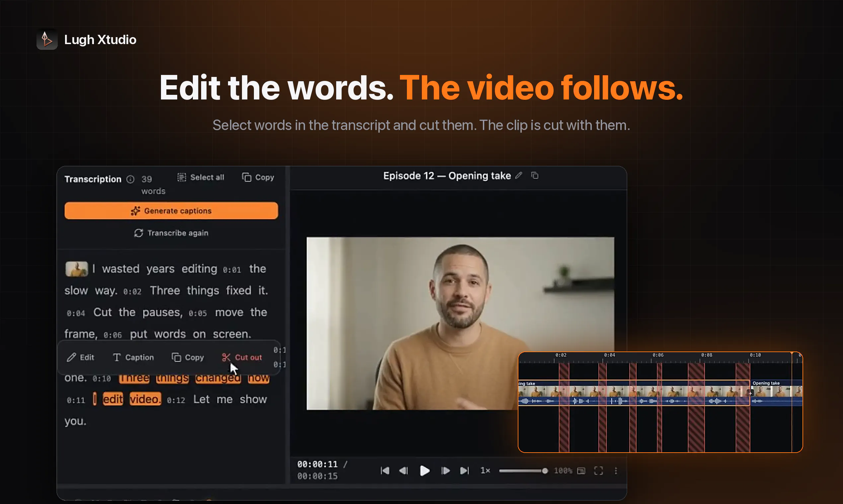Skip to end of video
This screenshot has width=843, height=504.
(x=464, y=471)
